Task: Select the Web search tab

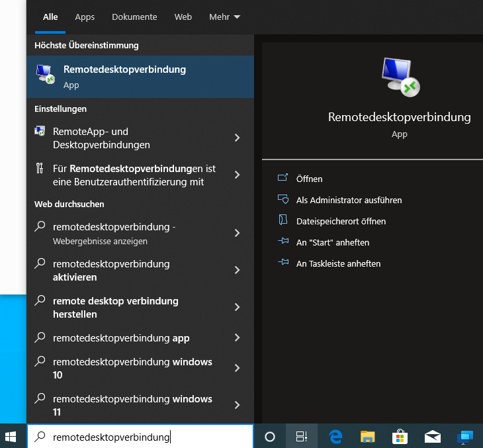Action: pos(183,17)
